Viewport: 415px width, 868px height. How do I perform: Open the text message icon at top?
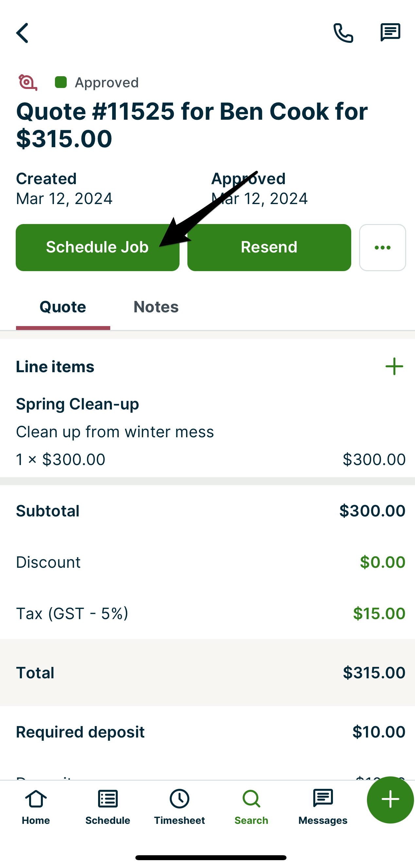tap(390, 33)
